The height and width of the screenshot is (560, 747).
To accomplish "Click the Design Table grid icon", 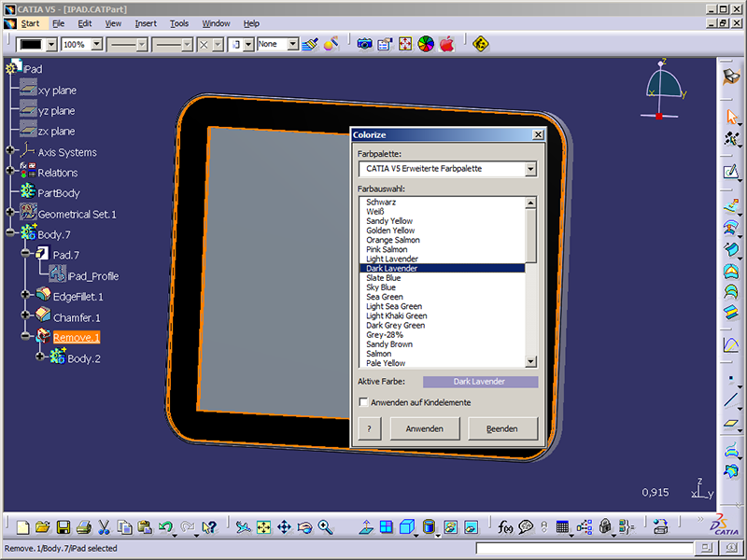I will pos(563,527).
